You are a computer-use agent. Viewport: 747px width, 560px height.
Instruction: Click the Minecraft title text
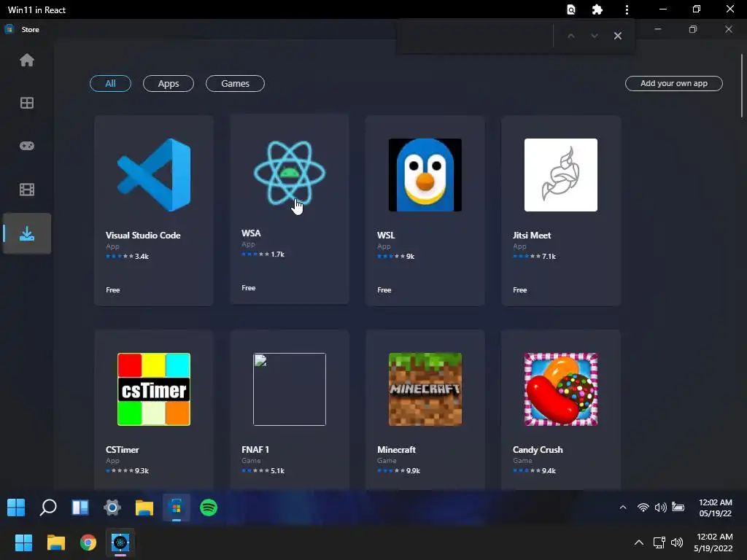click(x=396, y=449)
